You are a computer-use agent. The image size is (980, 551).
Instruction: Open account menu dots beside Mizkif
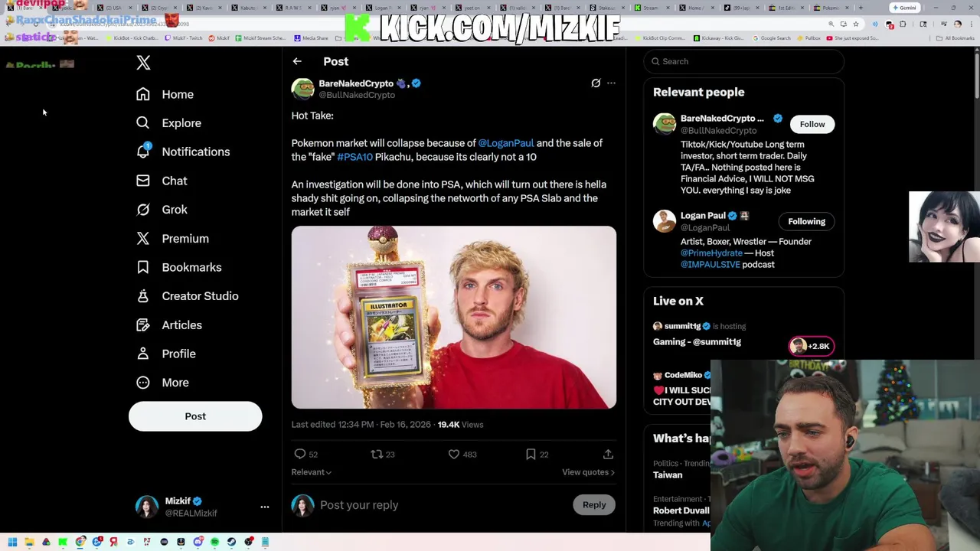[x=264, y=507]
